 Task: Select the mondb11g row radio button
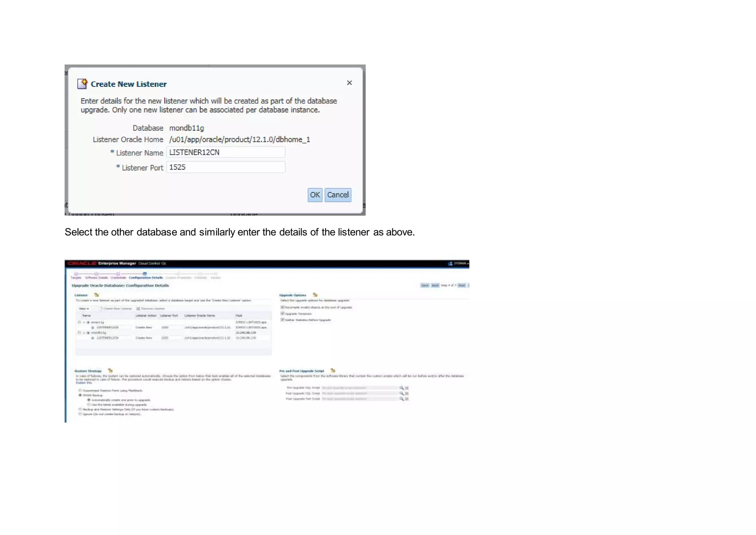pos(79,333)
